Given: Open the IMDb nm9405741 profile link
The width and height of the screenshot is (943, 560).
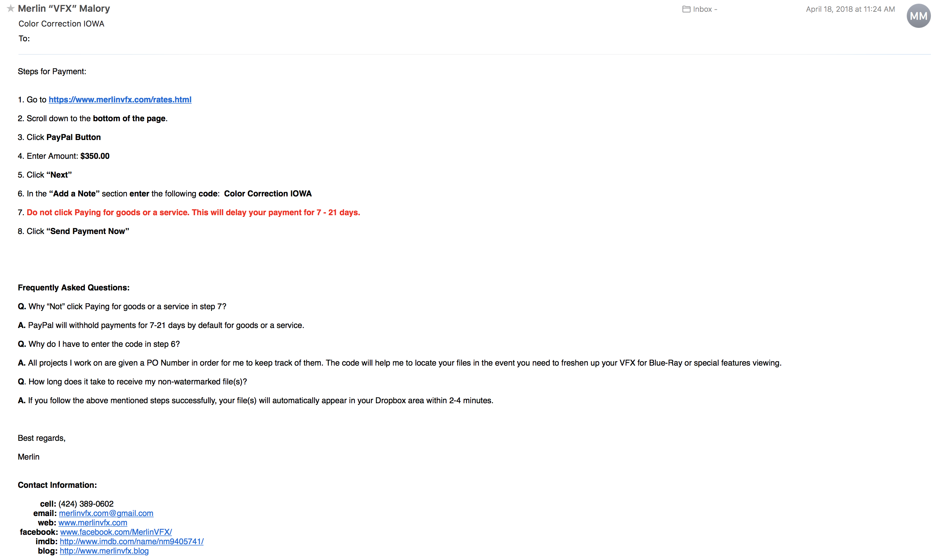Looking at the screenshot, I should 132,542.
